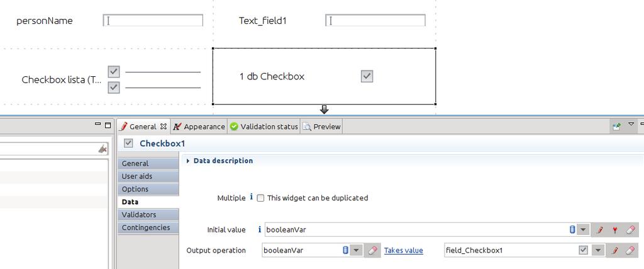Edit the field_Checkbox1 expression with pencil
Viewport: 644px width, 269px height.
click(615, 251)
